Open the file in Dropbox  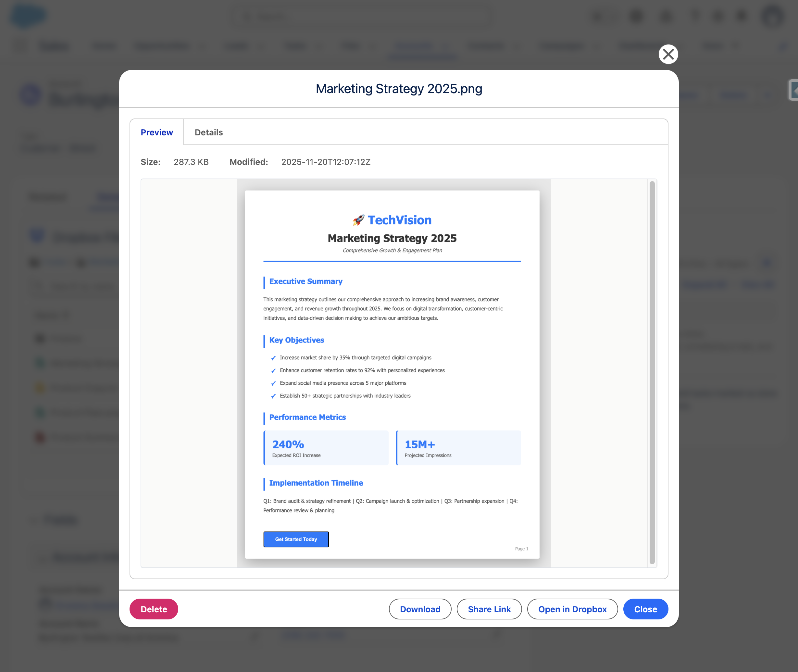(572, 609)
